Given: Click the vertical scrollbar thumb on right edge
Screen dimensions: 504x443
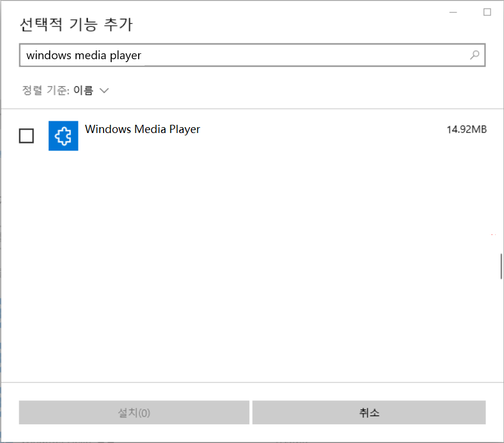Looking at the screenshot, I should (501, 267).
